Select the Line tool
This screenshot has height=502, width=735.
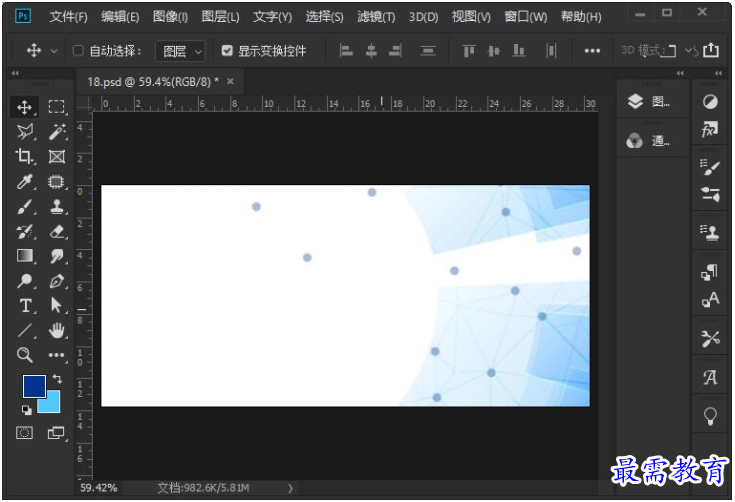[x=24, y=330]
